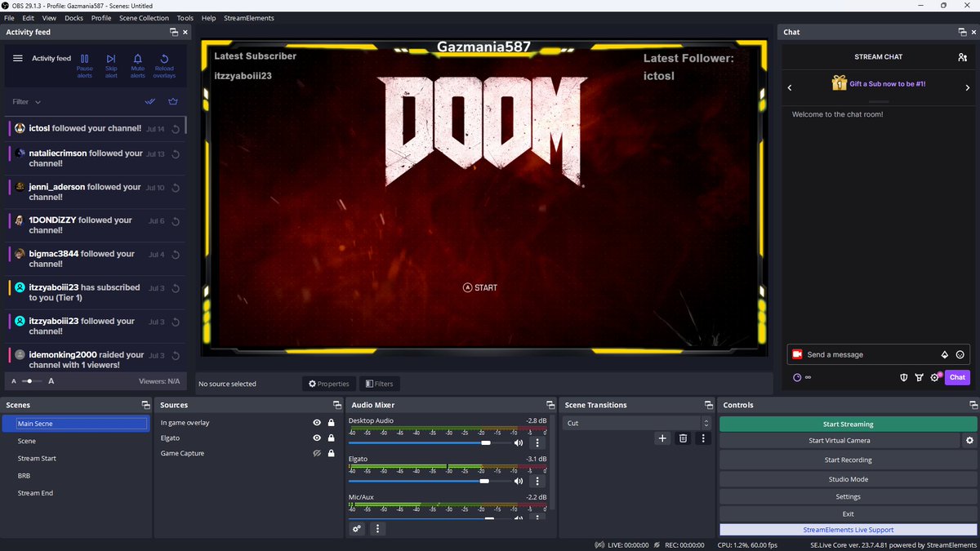Screen dimensions: 980x551
Task: Click Start Recording button
Action: coord(848,460)
